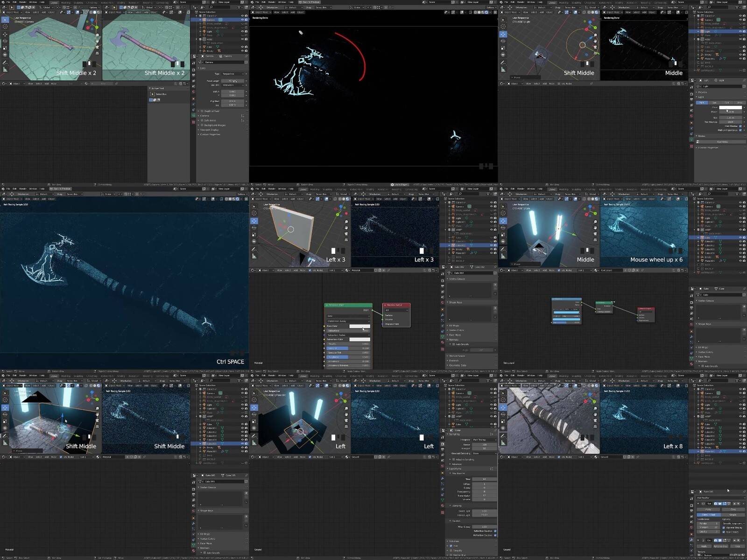Toggle Reflective Caustics checkbox in the bottom-middle render settings
Image resolution: width=747 pixels, height=560 pixels.
coord(495,531)
